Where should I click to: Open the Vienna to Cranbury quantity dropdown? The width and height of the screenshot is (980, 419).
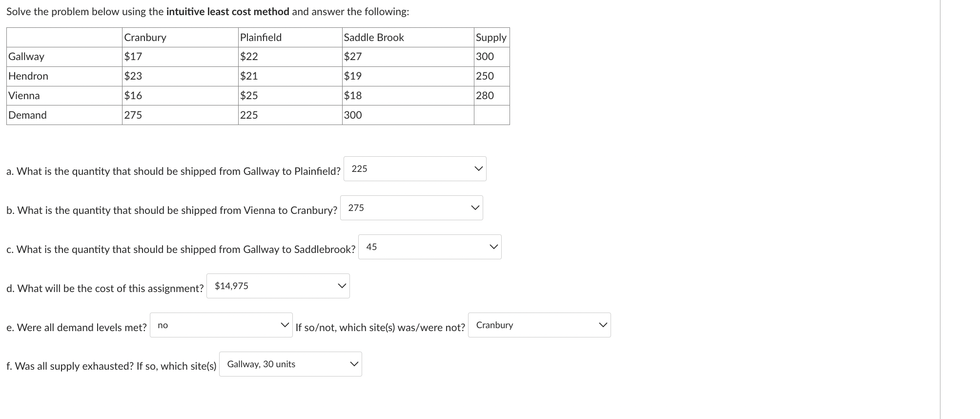click(411, 208)
